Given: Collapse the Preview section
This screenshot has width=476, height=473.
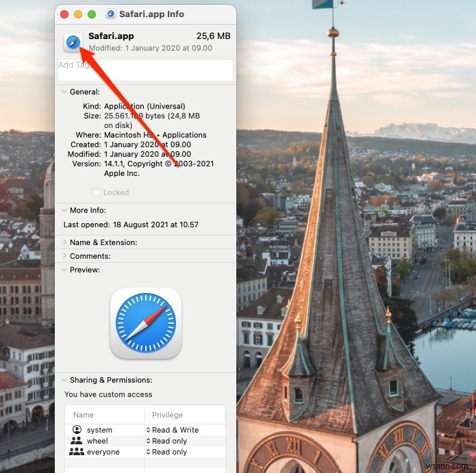Looking at the screenshot, I should [x=64, y=270].
